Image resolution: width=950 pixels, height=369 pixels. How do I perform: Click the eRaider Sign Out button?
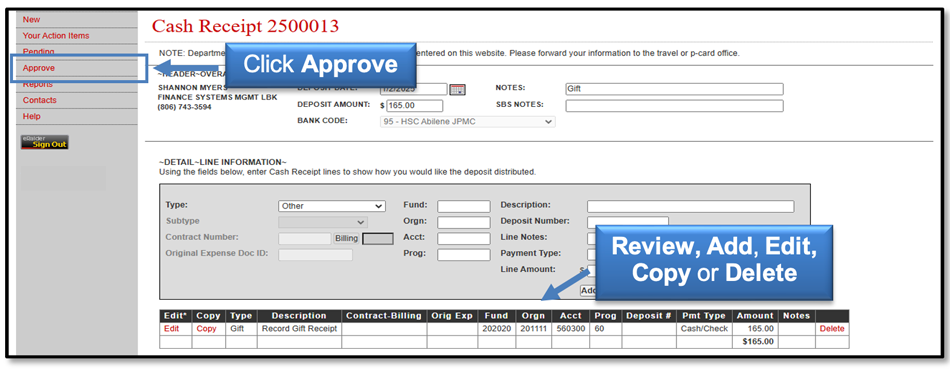[x=45, y=142]
